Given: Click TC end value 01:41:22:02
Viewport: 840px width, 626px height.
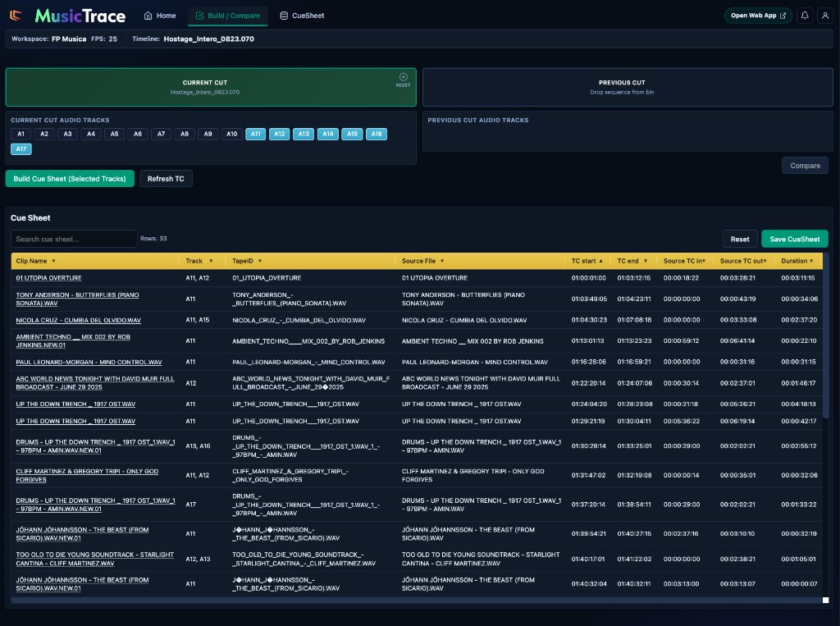Looking at the screenshot, I should coord(634,559).
